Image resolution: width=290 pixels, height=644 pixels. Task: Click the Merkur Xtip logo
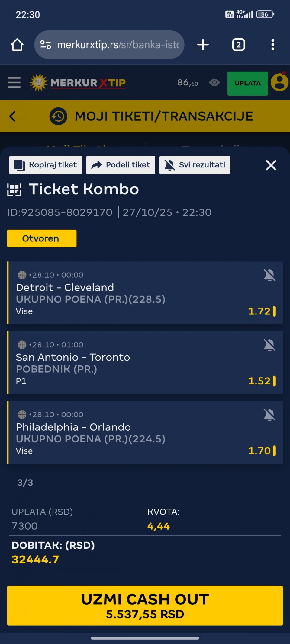[78, 83]
